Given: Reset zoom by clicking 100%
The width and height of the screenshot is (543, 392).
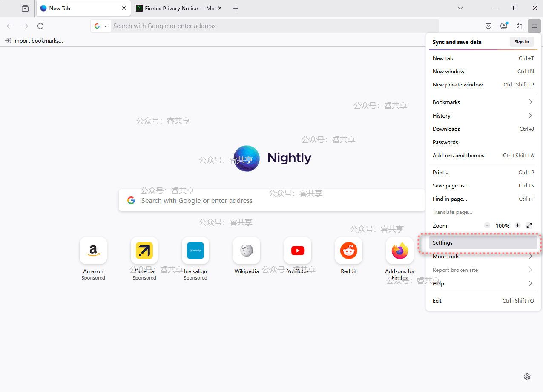Looking at the screenshot, I should click(x=503, y=225).
